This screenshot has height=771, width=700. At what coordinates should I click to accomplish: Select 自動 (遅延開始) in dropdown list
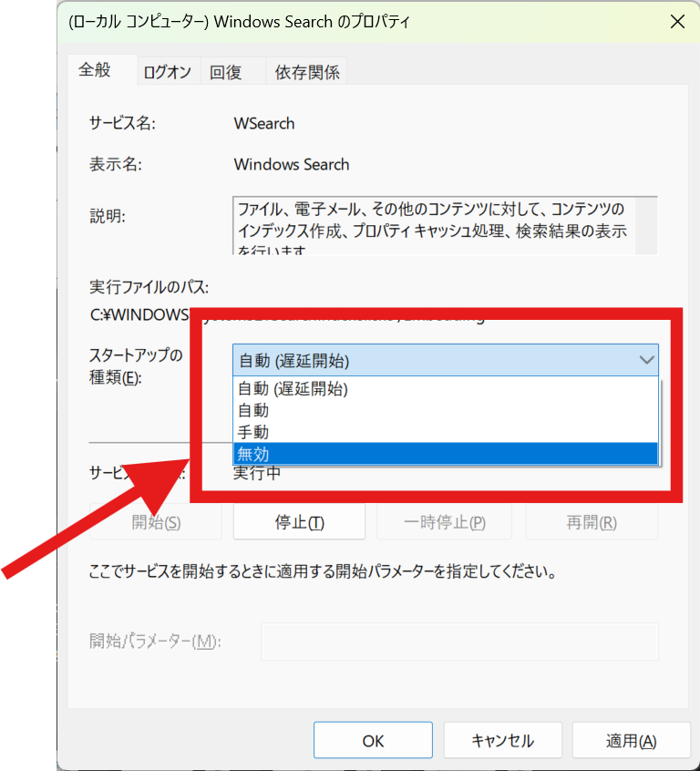click(x=445, y=388)
